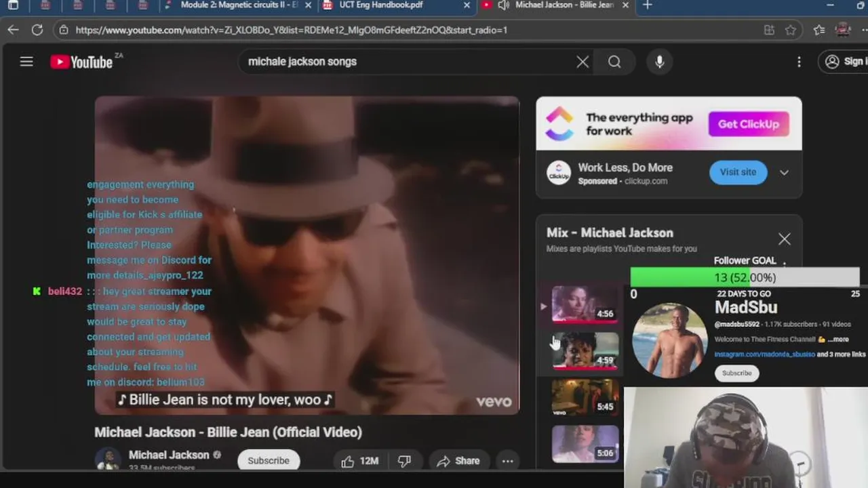
Task: Open the browser favorites list
Action: pos(819,30)
